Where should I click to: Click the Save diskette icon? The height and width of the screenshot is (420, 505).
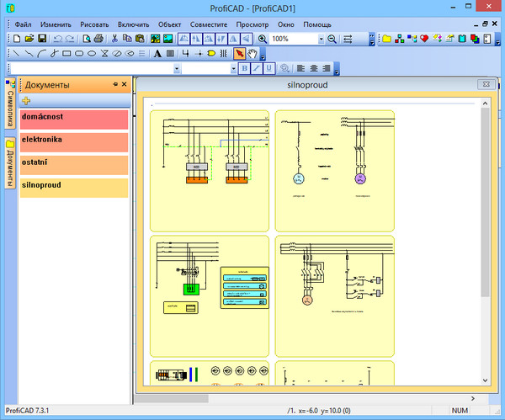(42, 39)
